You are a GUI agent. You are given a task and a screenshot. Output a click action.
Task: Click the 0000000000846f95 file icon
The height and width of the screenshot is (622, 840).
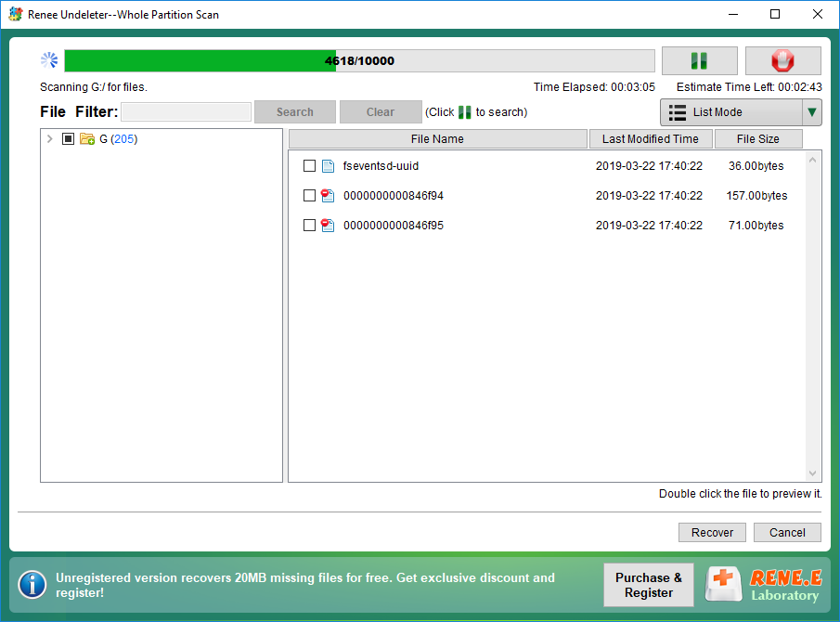tap(328, 226)
